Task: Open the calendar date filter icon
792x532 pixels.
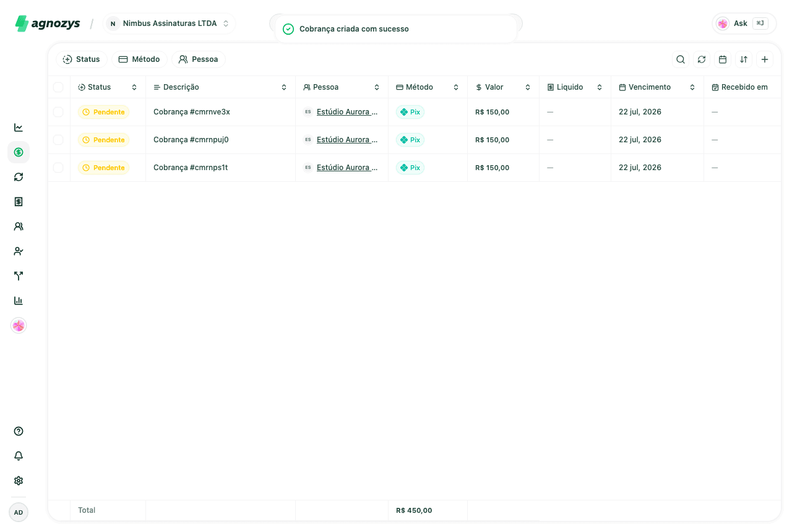Action: coord(723,59)
